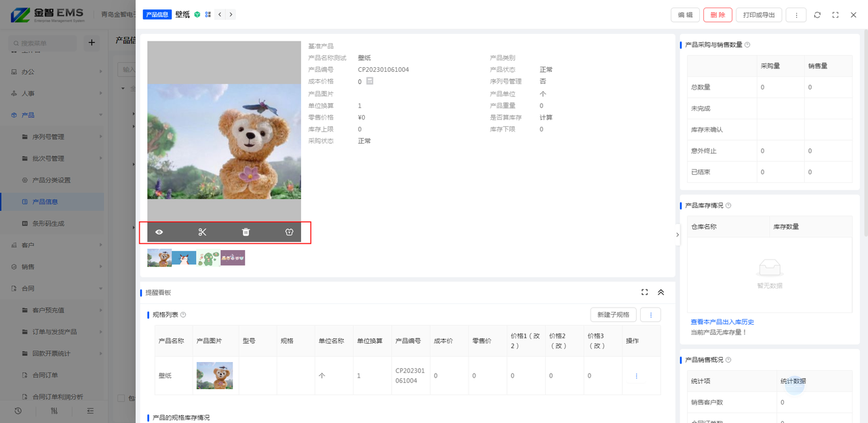Click the 采购量 column header
Screen dimensions: 868x423
(x=770, y=66)
